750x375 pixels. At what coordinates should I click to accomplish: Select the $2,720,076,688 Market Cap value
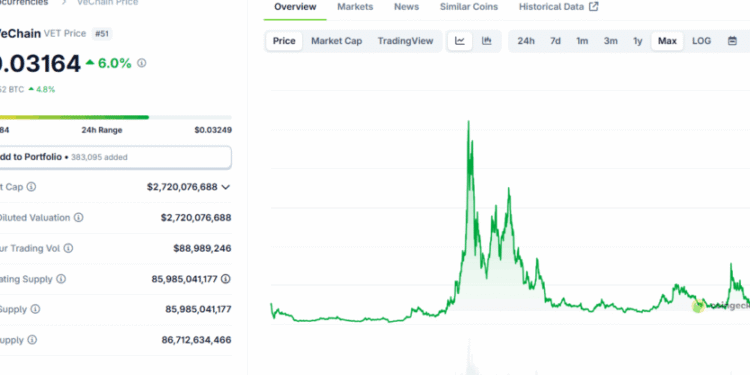[x=182, y=187]
